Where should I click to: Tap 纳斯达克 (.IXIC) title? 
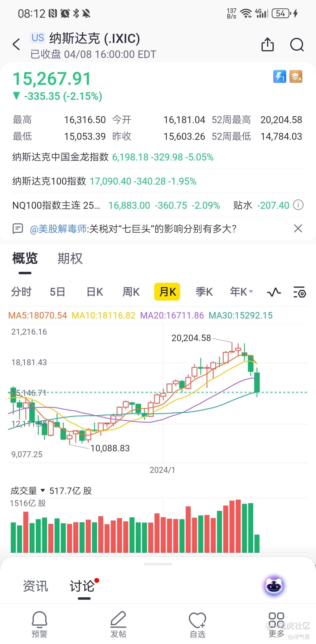click(95, 38)
